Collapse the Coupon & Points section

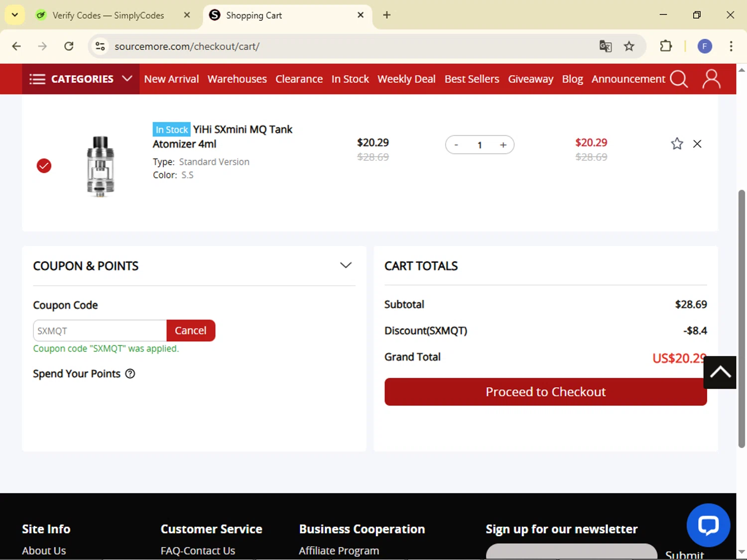coord(346,265)
